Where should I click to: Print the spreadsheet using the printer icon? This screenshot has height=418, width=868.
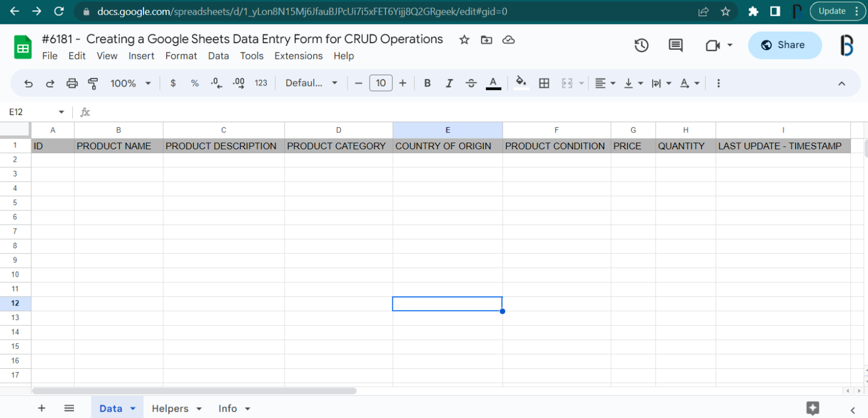pos(72,83)
